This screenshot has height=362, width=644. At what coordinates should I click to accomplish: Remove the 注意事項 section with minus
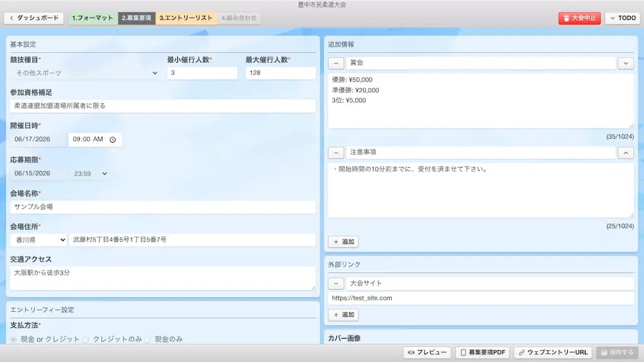336,153
